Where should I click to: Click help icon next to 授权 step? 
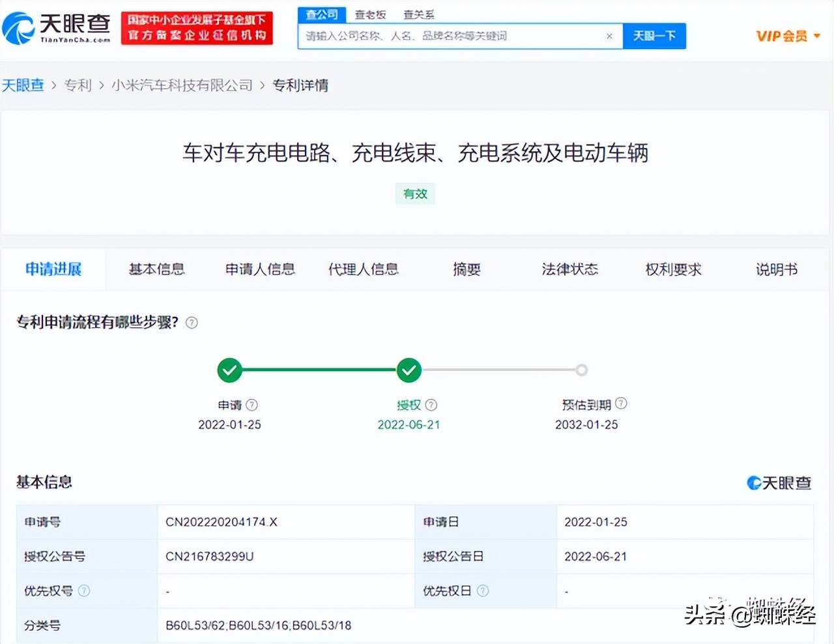tap(431, 405)
